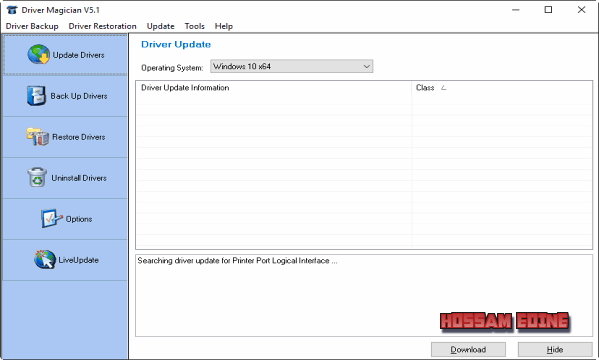Viewport: 599px width, 360px height.
Task: Click the Hide button
Action: coord(555,350)
